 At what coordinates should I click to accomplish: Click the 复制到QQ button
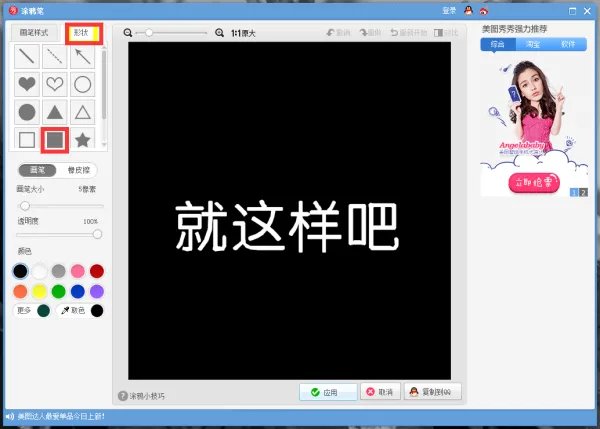433,391
